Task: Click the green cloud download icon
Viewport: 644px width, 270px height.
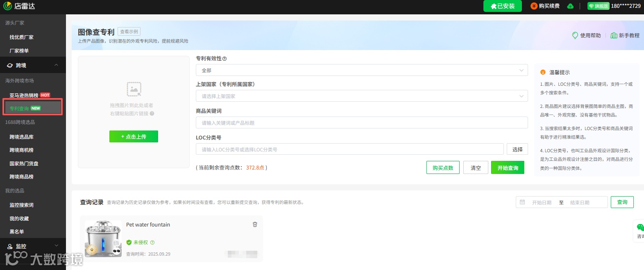Action: pos(570,6)
